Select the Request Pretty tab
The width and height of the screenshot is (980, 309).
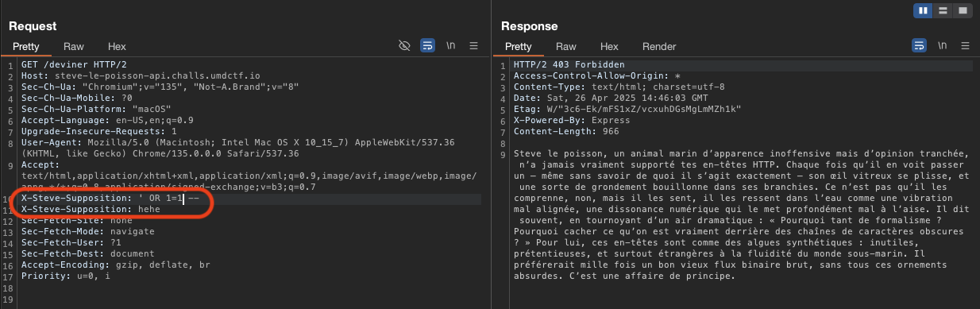(x=26, y=47)
